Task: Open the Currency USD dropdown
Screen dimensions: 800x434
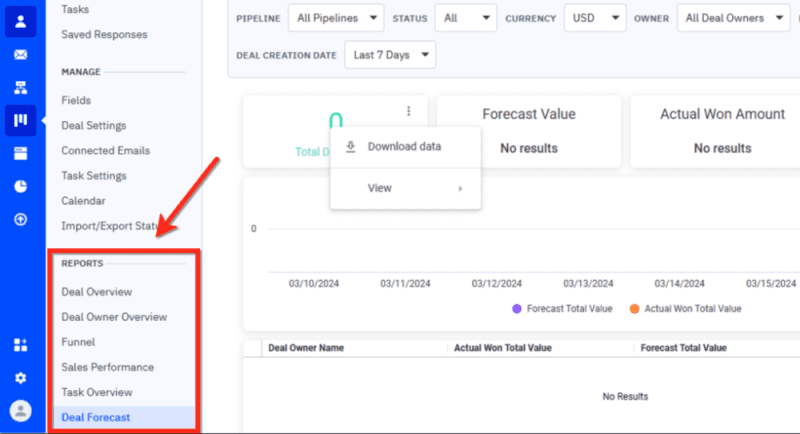Action: (594, 18)
